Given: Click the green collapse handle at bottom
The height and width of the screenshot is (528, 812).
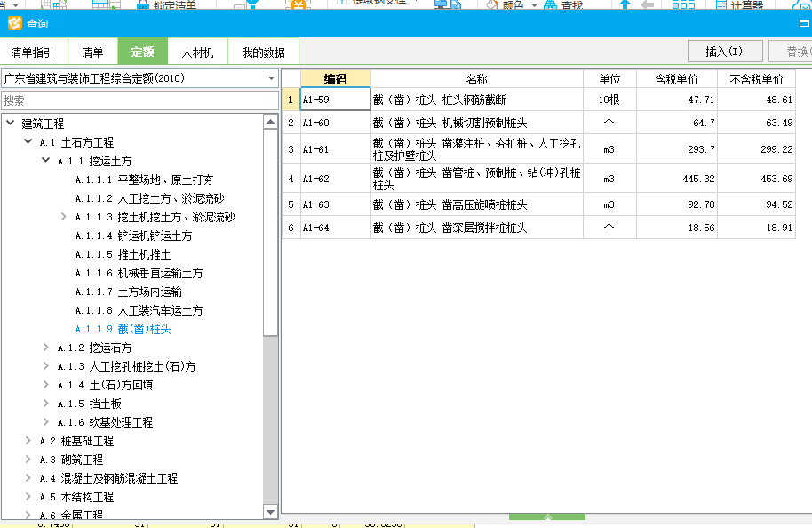Looking at the screenshot, I should click(x=547, y=516).
